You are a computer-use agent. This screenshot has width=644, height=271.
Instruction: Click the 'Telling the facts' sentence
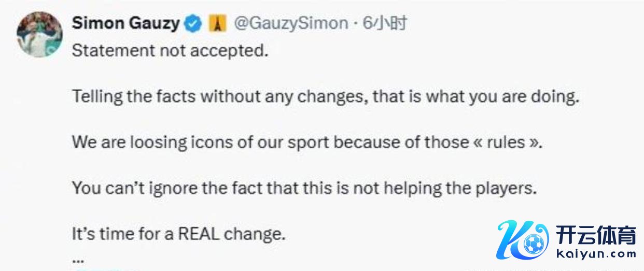click(x=325, y=96)
